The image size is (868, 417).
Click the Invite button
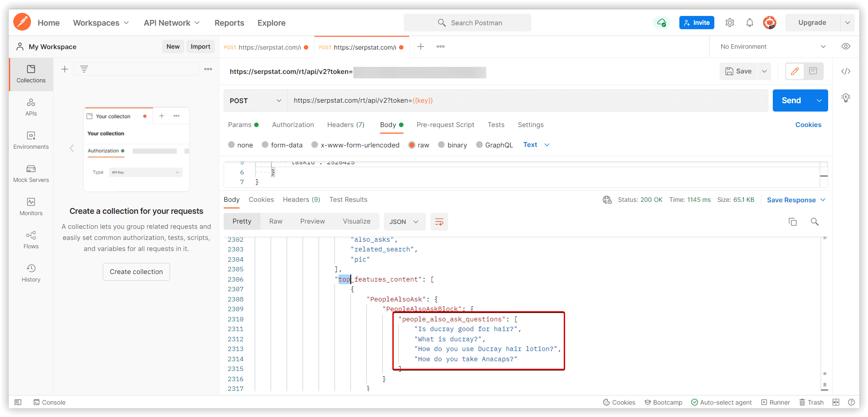(697, 23)
